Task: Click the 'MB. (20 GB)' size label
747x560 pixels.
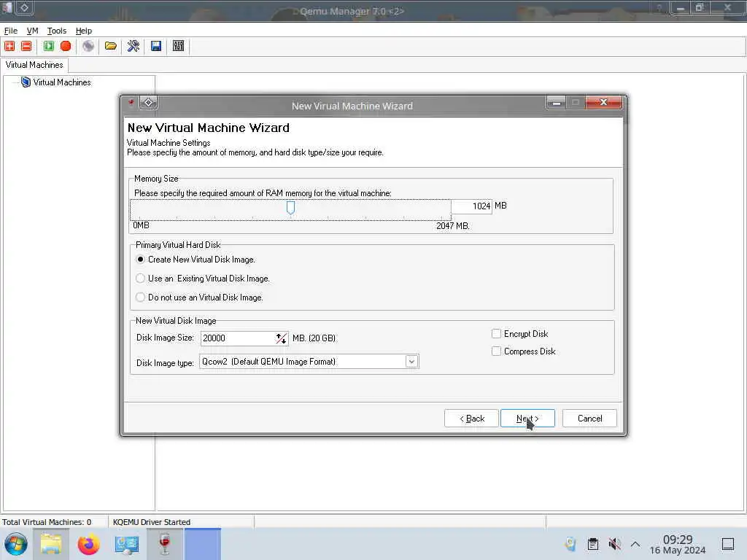Action: point(314,338)
